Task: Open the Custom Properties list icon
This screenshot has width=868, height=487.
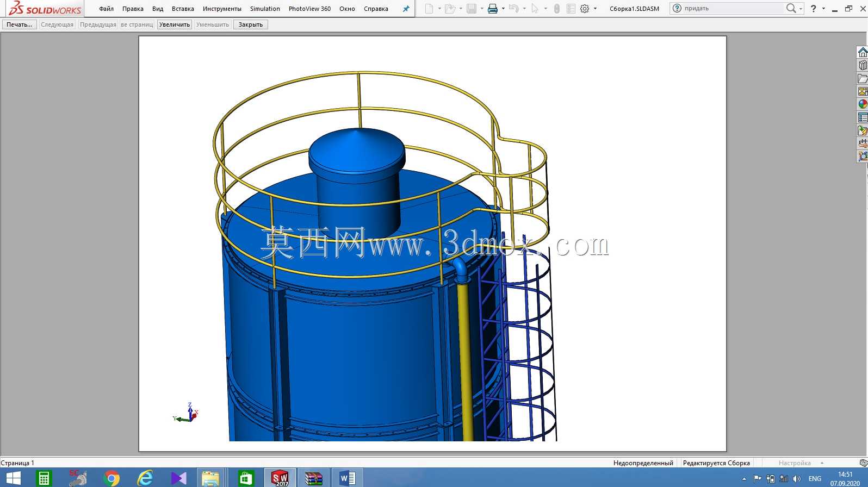Action: click(x=863, y=117)
